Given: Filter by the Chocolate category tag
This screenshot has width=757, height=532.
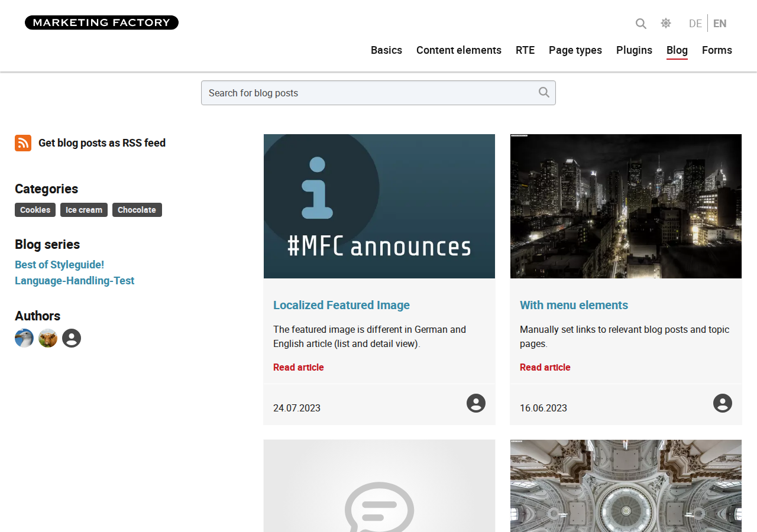Looking at the screenshot, I should pos(137,210).
